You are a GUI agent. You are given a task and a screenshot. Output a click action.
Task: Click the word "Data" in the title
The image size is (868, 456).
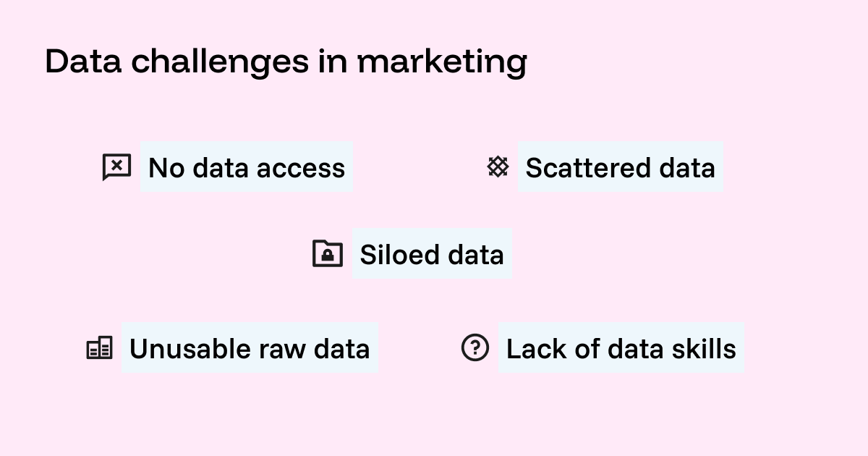(83, 62)
